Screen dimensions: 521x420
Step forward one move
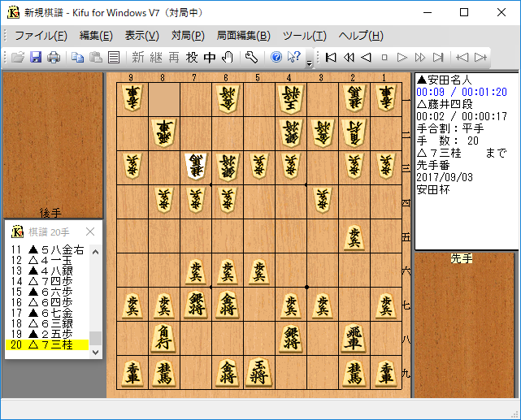tap(402, 57)
